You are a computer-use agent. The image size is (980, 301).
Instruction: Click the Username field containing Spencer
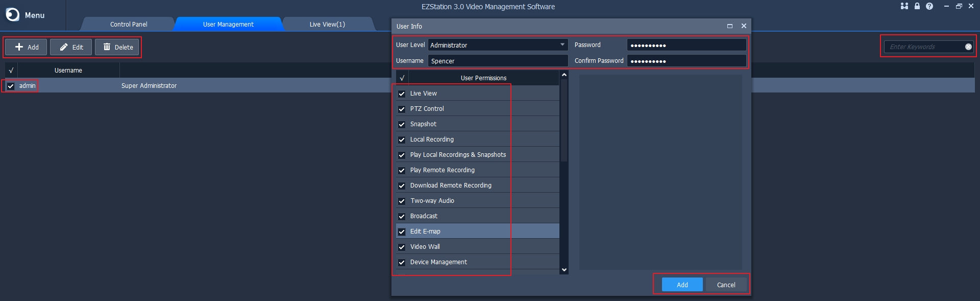tap(498, 61)
